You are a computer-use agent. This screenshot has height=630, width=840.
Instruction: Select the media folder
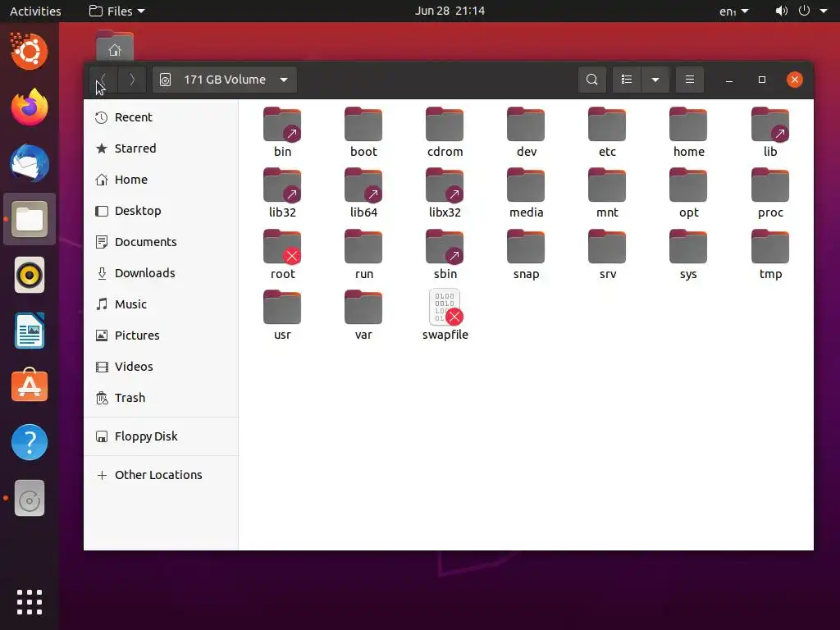pos(526,194)
